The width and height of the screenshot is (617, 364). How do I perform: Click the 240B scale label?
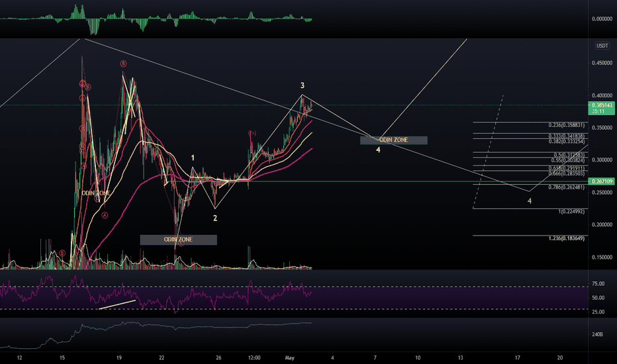click(597, 334)
